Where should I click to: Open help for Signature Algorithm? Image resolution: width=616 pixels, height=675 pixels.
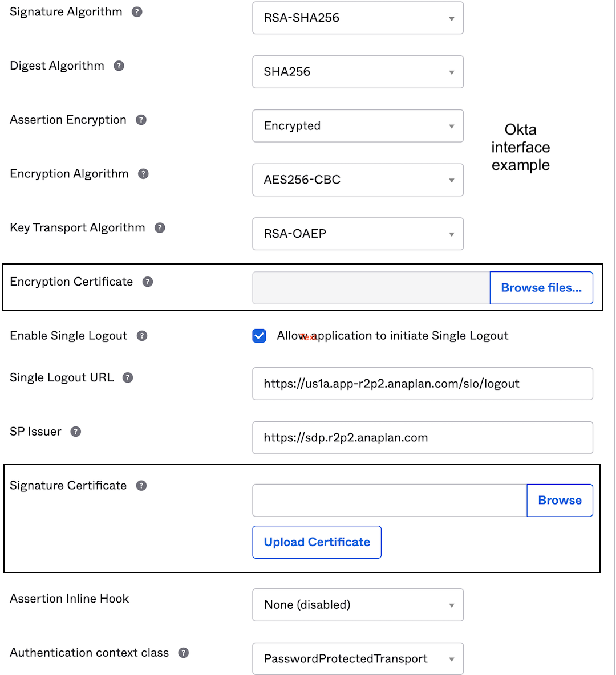(x=136, y=11)
